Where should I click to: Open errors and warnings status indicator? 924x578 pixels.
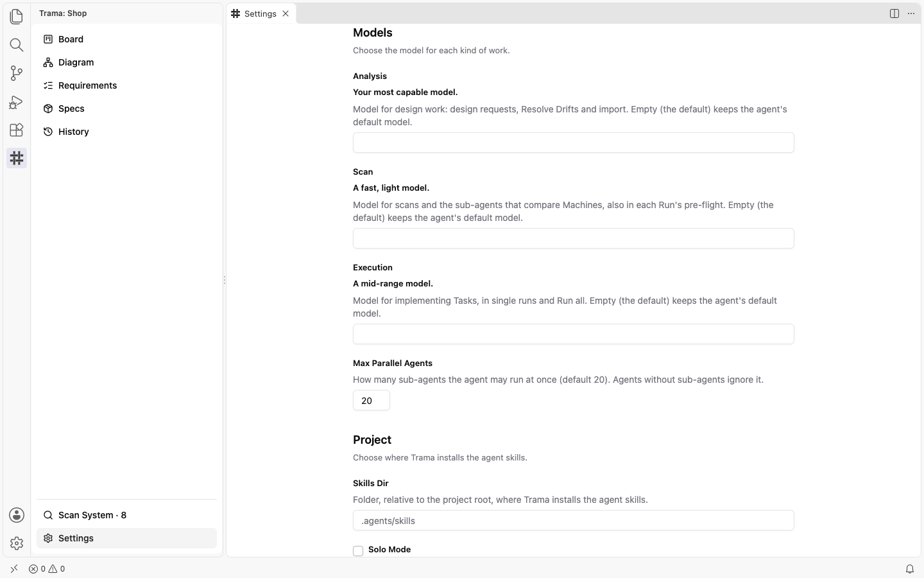click(x=47, y=569)
